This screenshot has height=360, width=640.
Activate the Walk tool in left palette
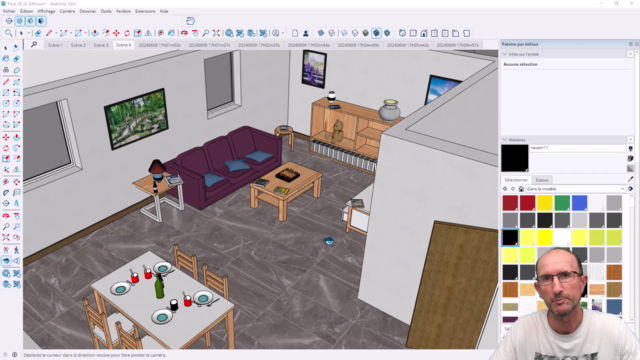coord(16,250)
